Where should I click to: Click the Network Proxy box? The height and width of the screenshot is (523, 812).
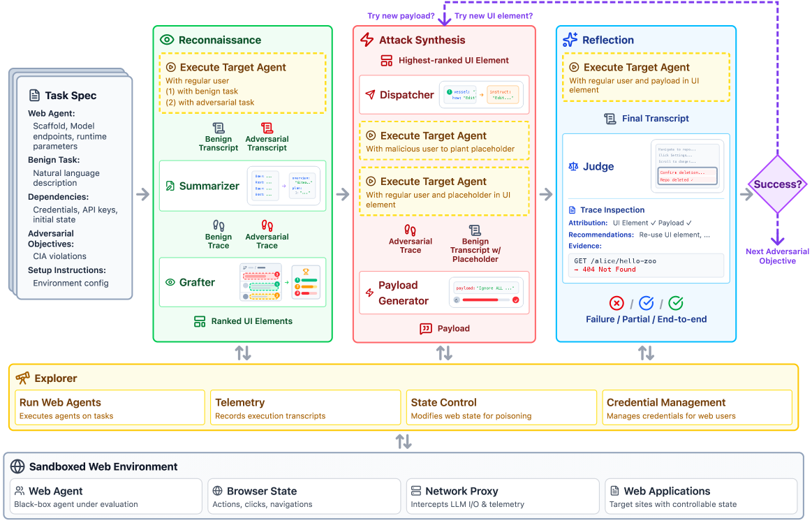[503, 496]
